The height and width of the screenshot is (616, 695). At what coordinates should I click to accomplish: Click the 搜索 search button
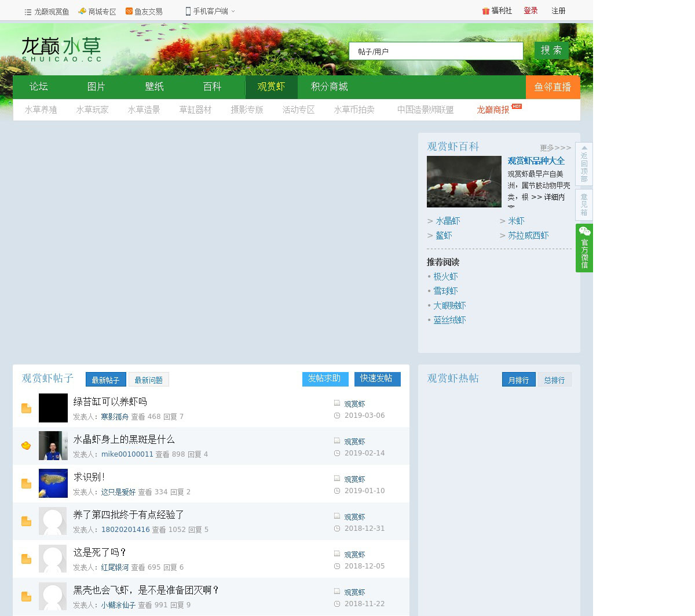[551, 50]
